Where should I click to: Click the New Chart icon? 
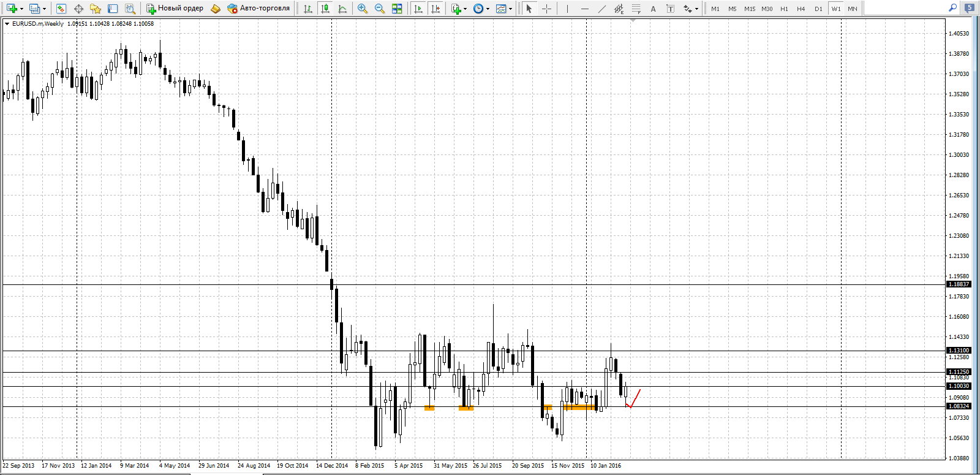click(x=11, y=9)
